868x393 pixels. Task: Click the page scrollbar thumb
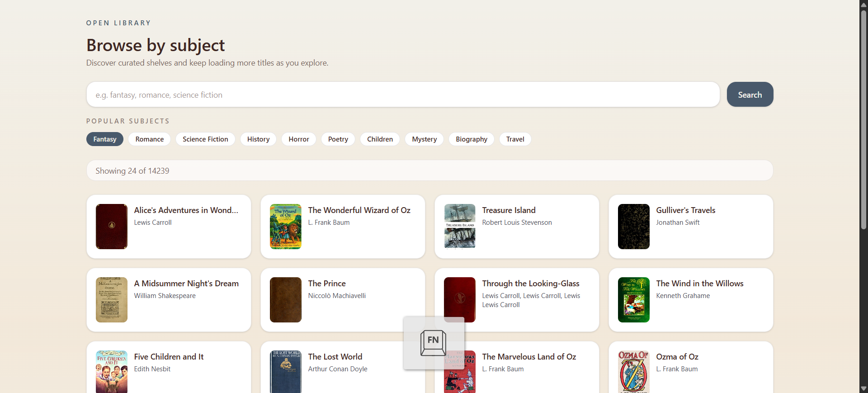point(863,120)
